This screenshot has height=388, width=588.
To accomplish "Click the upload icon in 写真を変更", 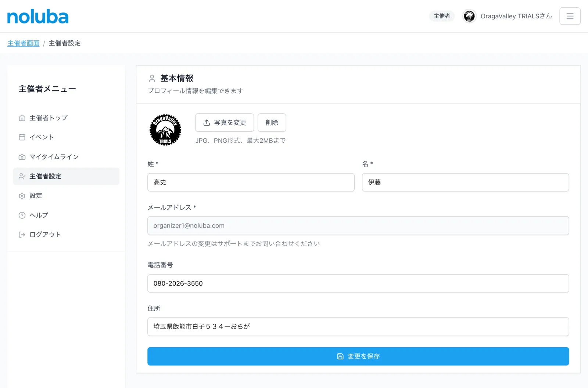I will pos(207,123).
